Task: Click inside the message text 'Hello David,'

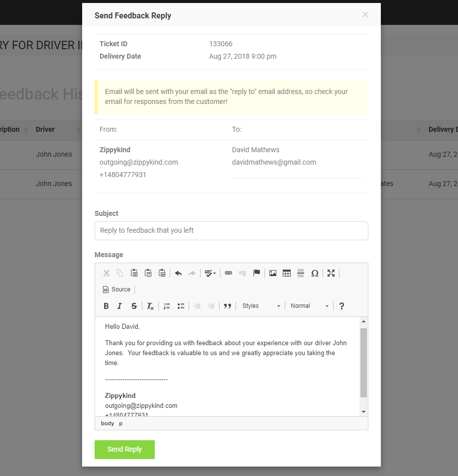Action: [122, 327]
